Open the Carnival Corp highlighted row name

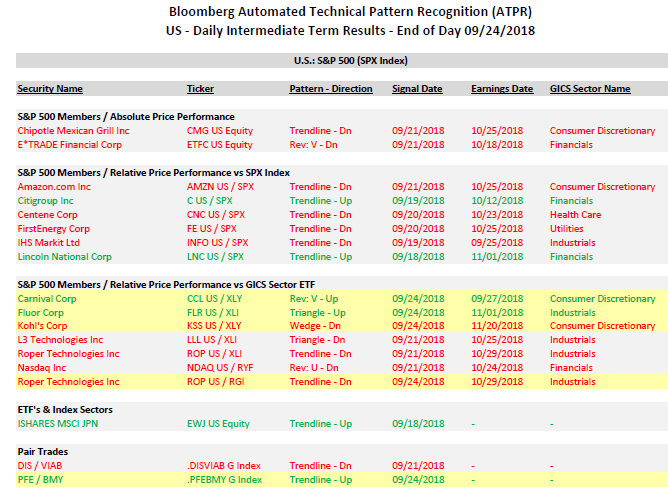coord(50,299)
